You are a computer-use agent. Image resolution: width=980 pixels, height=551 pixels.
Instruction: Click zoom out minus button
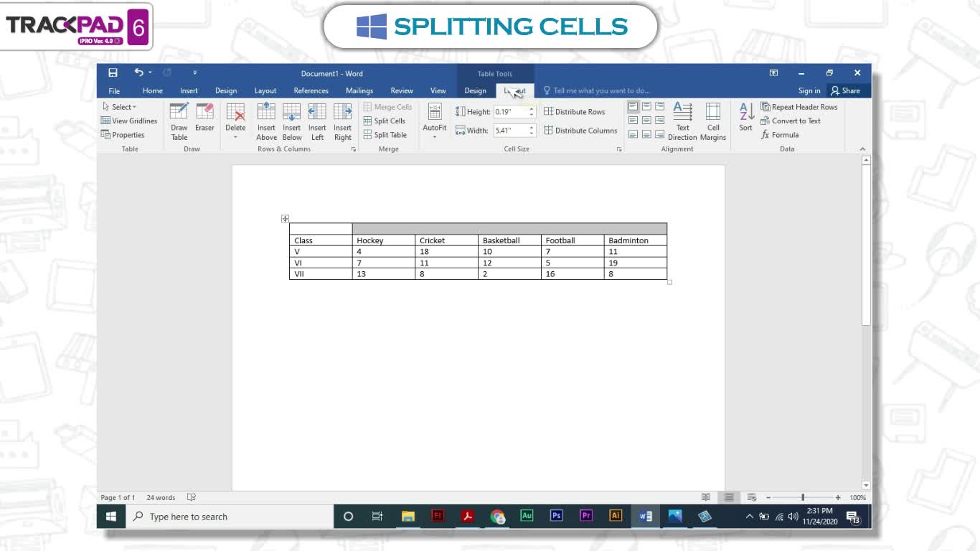click(768, 497)
